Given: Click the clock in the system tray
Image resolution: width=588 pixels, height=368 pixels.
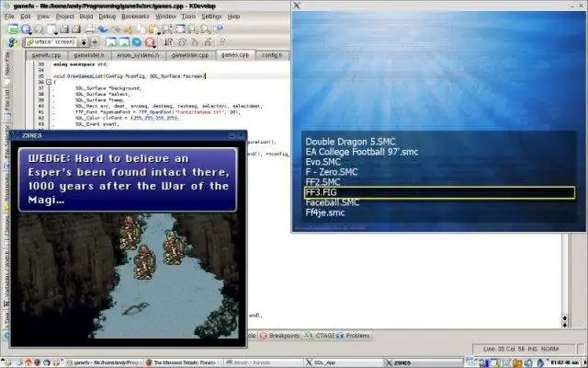Looking at the screenshot, I should coord(565,362).
